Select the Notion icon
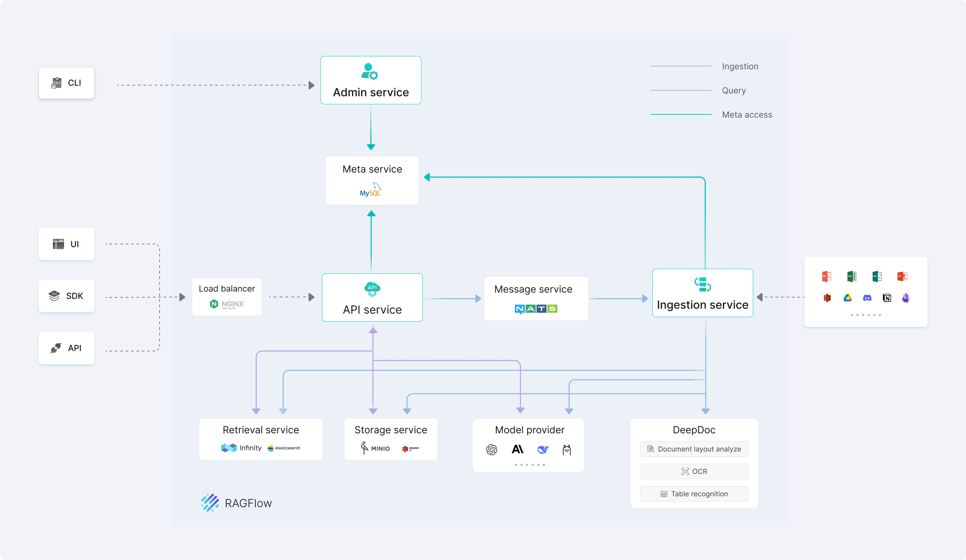966x560 pixels. click(887, 298)
